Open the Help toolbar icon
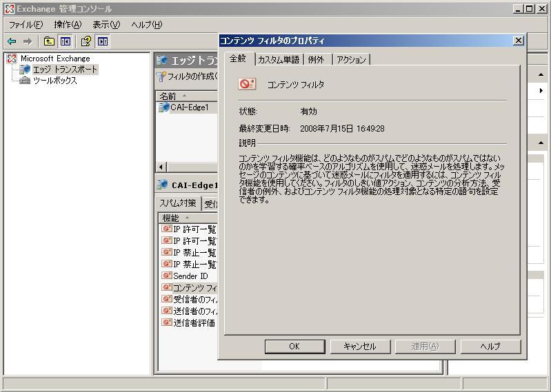Viewport: 551px width, 392px height. [x=86, y=41]
